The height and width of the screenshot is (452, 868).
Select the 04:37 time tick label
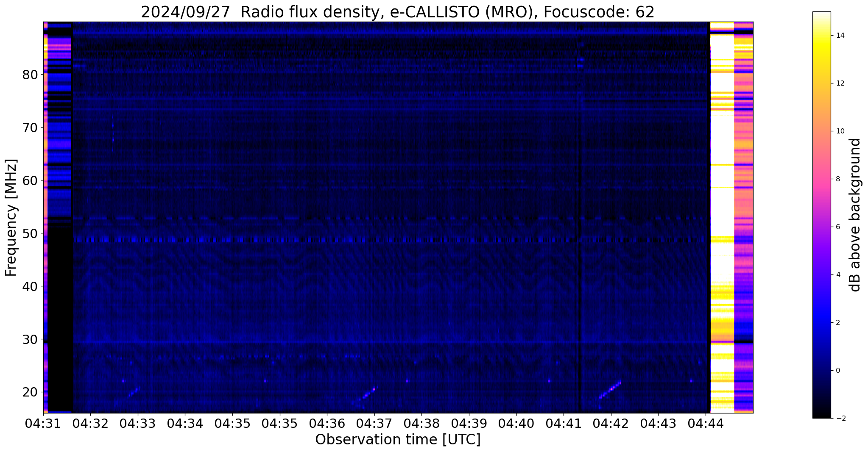coord(374,423)
